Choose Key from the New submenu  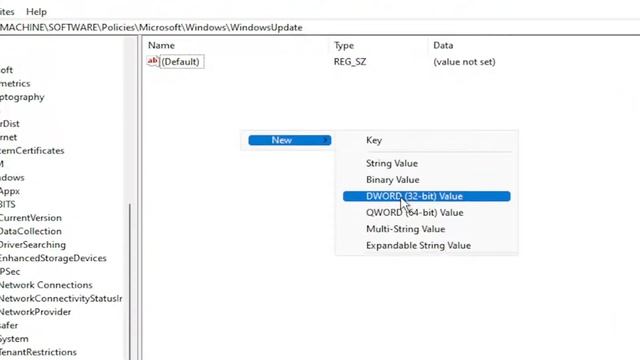click(427, 140)
